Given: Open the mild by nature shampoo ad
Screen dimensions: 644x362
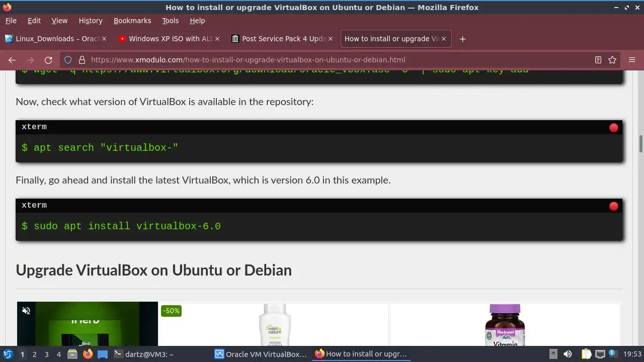Looking at the screenshot, I should (x=274, y=324).
